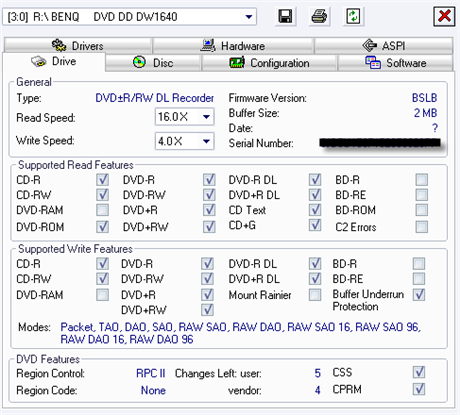Toggle BD-R read feature checkbox
Viewport: 460px width, 415px height.
[422, 180]
